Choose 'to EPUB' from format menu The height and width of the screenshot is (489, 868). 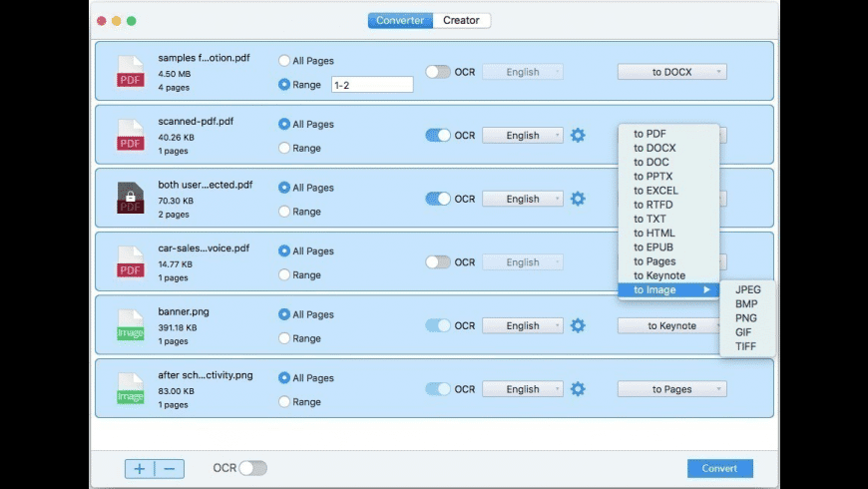[x=653, y=247]
